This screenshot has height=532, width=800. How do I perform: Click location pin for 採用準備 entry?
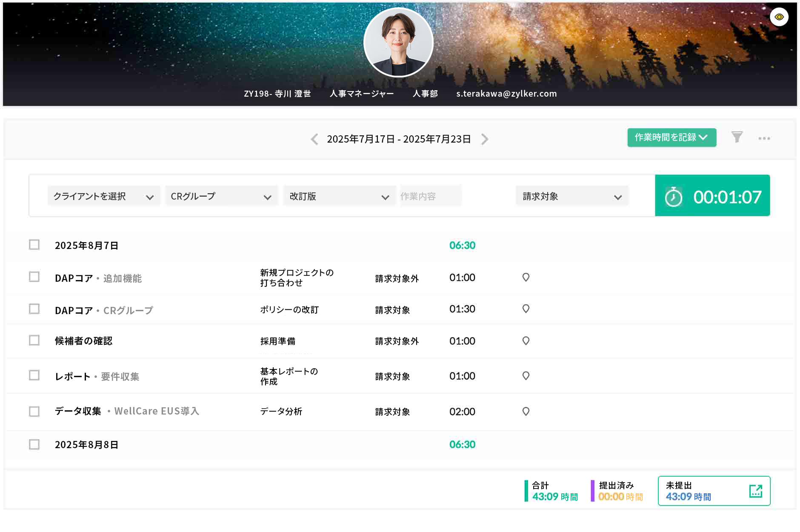click(x=526, y=341)
